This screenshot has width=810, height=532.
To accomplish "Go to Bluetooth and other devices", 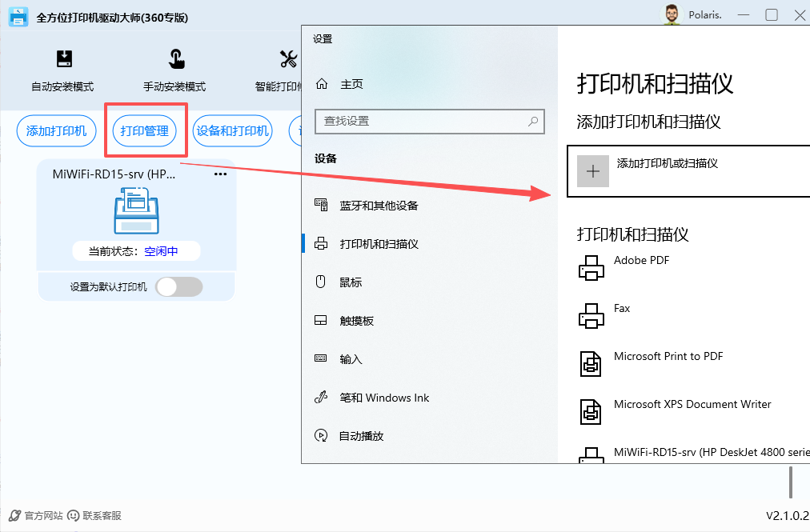I will (x=379, y=206).
